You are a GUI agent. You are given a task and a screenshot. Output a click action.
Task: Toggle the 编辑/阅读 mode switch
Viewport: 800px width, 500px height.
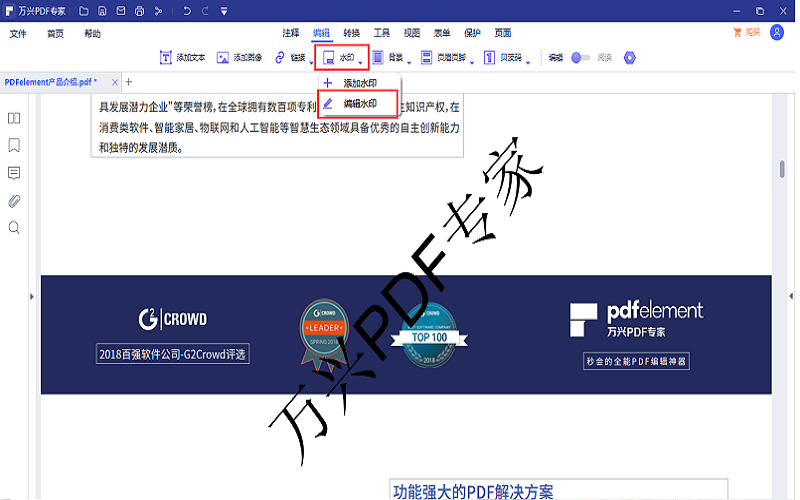pyautogui.click(x=580, y=58)
